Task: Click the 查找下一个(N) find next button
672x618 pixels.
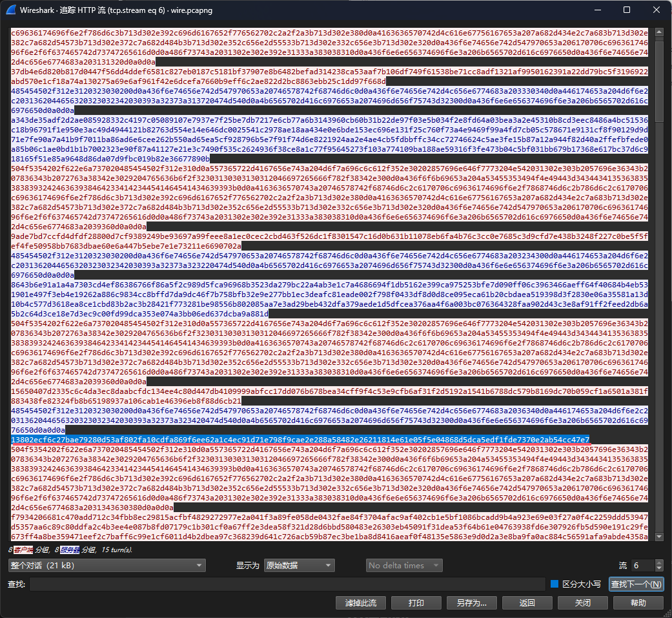Action: pyautogui.click(x=636, y=584)
